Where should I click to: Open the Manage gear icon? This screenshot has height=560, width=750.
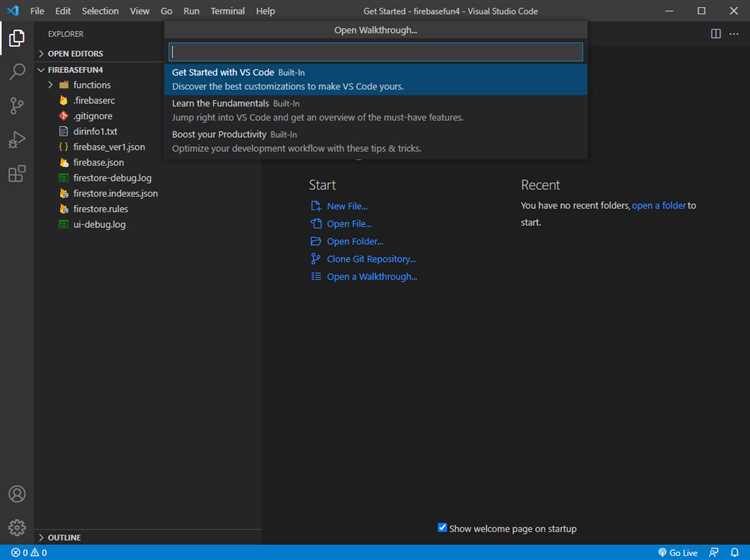17,527
